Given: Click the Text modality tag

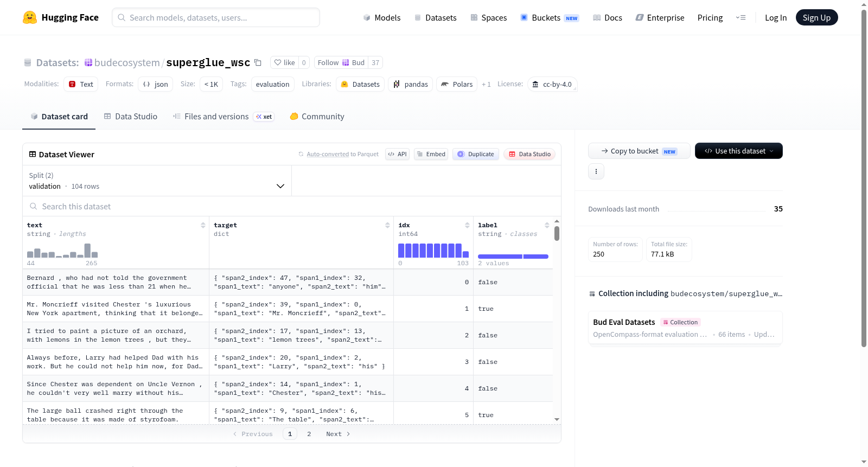Looking at the screenshot, I should tap(81, 84).
